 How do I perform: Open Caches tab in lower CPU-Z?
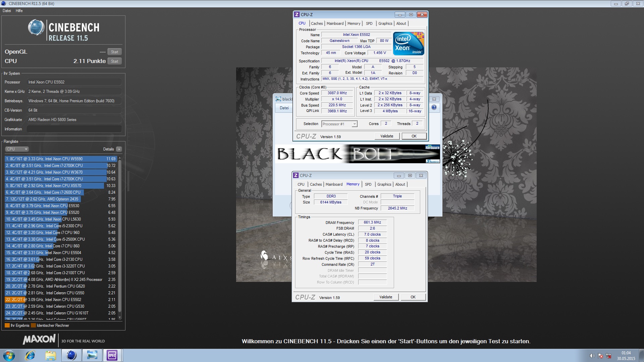[316, 184]
